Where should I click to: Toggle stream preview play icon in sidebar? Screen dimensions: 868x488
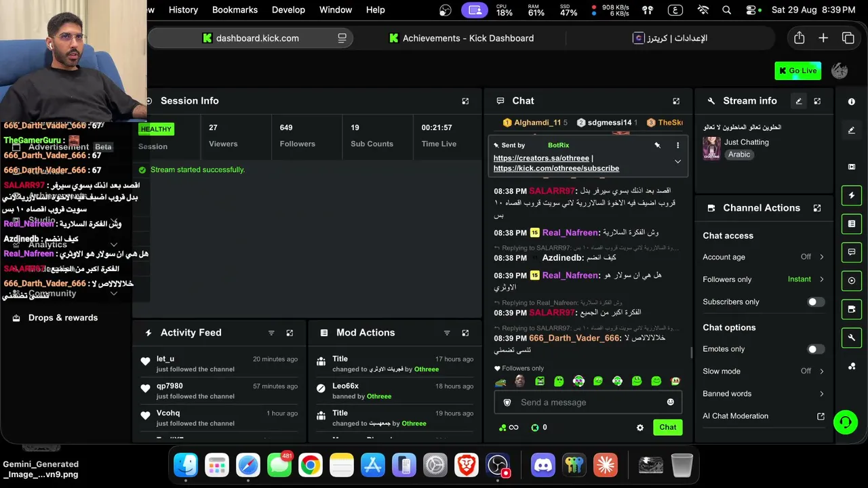point(852,281)
